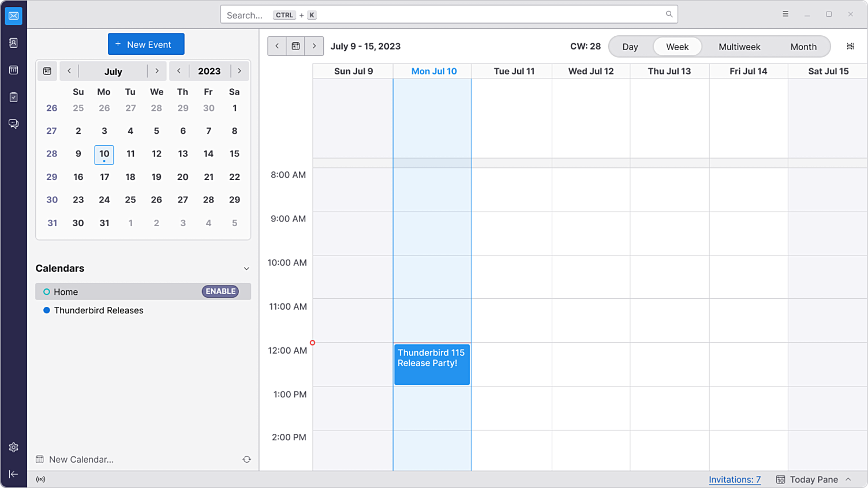Go to previous month in mini calendar

pyautogui.click(x=69, y=71)
